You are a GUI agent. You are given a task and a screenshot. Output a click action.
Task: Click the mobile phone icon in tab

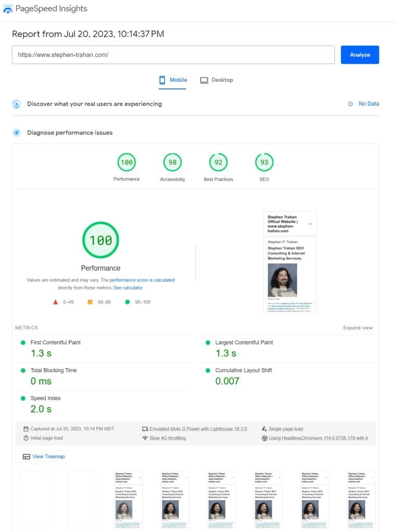click(x=162, y=80)
